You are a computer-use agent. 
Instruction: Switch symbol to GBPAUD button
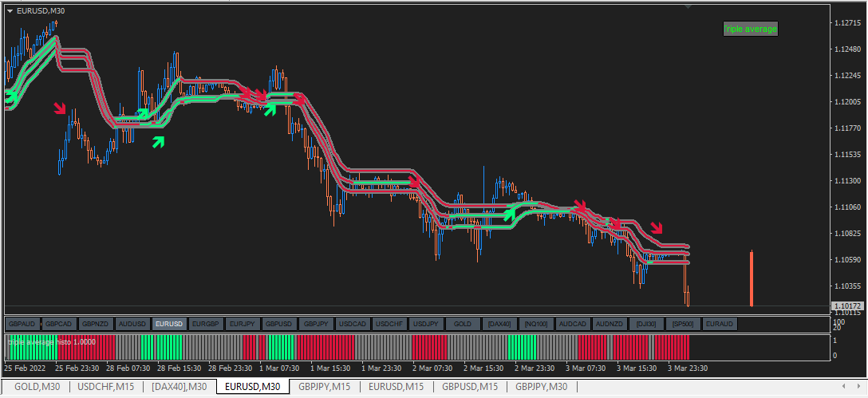(x=22, y=324)
